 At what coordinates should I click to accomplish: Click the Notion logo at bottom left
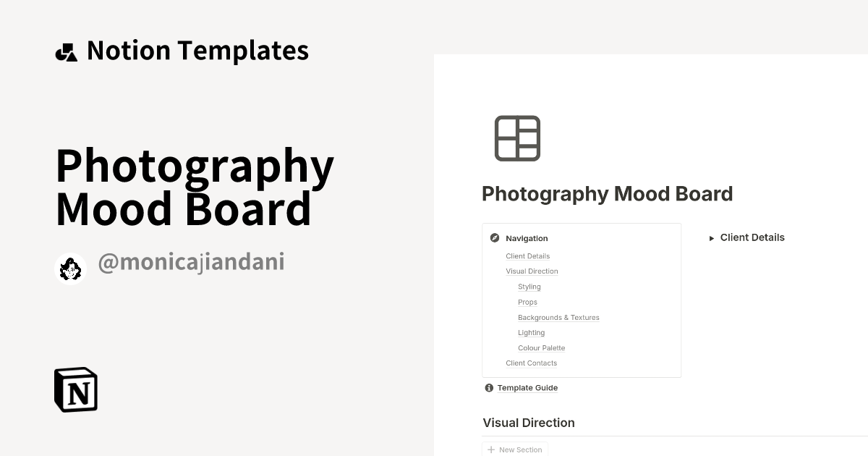75,389
